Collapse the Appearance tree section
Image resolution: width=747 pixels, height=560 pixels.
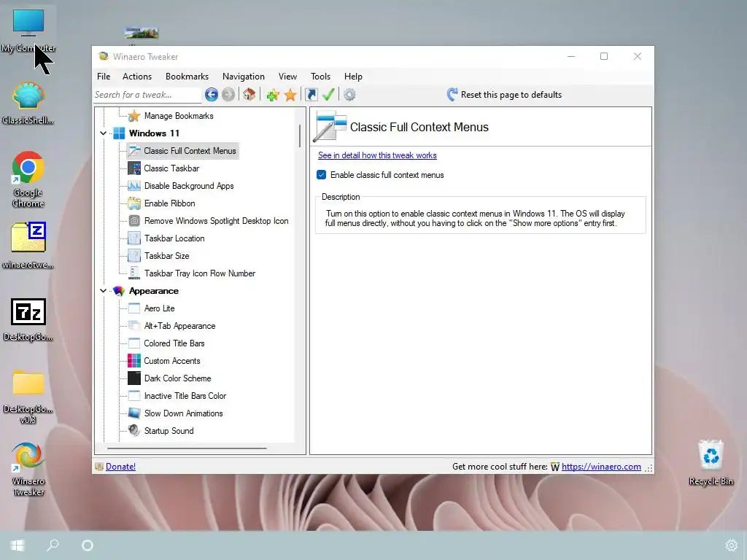pos(103,290)
